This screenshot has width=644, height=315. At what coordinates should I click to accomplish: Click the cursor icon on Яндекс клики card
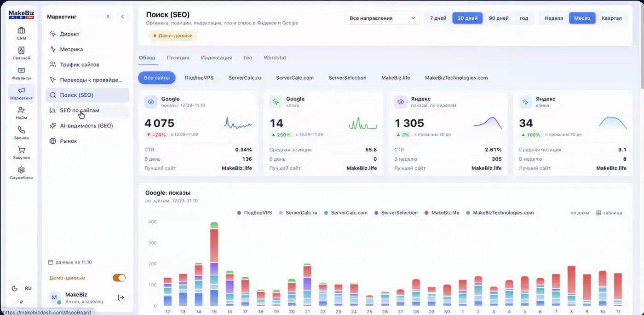(526, 102)
